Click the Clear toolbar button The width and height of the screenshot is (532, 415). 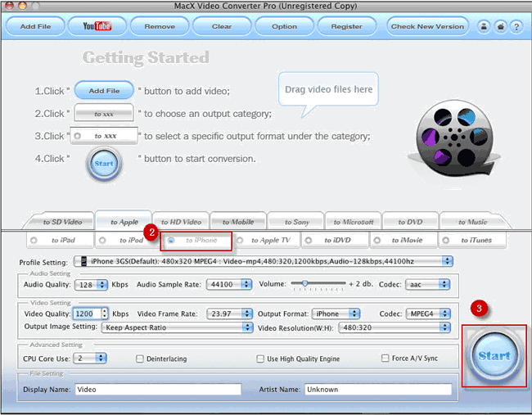click(222, 26)
